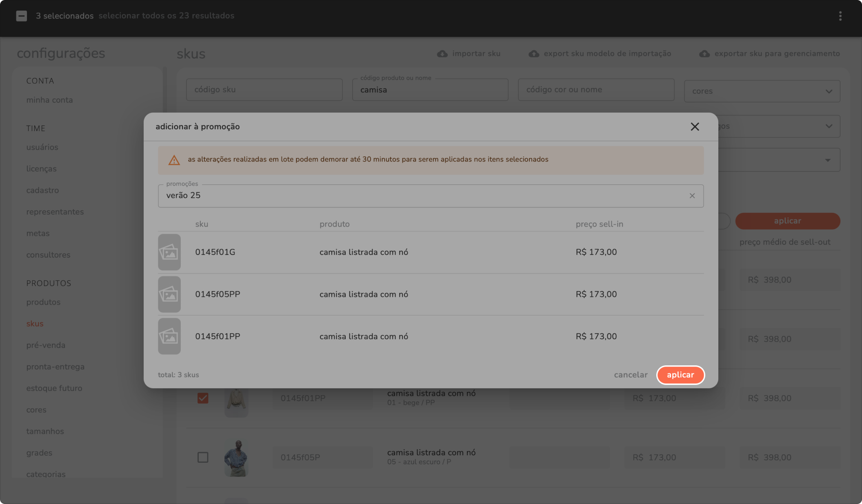The image size is (862, 504).
Task: Clear the promoções field with X icon
Action: click(692, 196)
